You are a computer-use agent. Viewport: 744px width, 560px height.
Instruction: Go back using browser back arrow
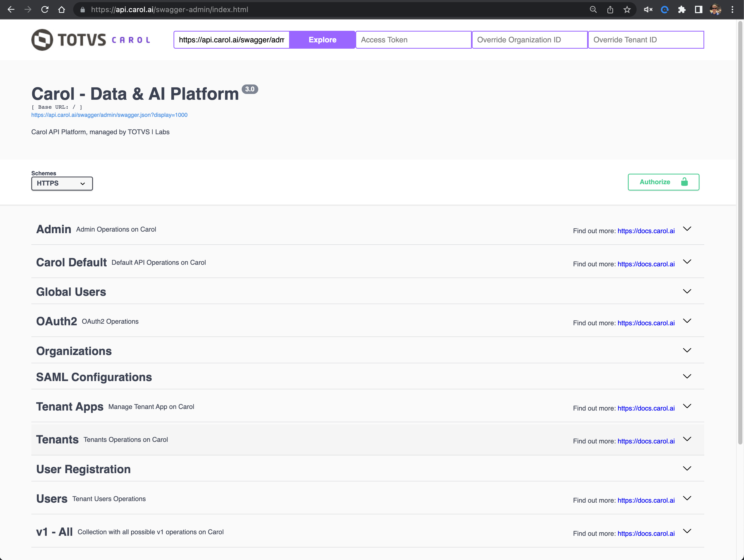(x=11, y=9)
